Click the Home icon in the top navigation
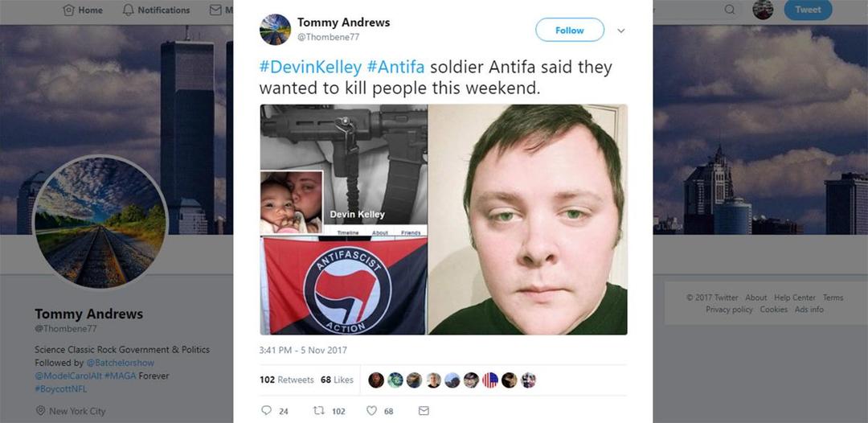This screenshot has height=423, width=868. click(68, 10)
